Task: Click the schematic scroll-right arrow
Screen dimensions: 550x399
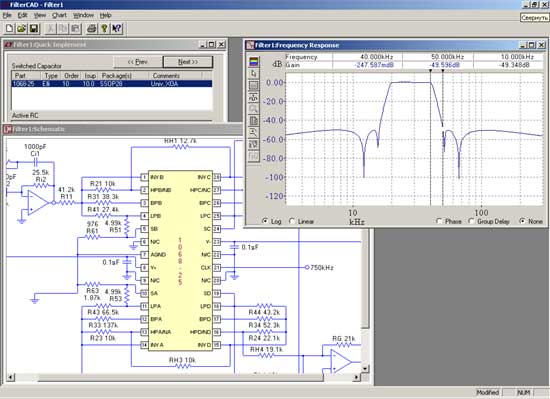Action: [x=357, y=377]
